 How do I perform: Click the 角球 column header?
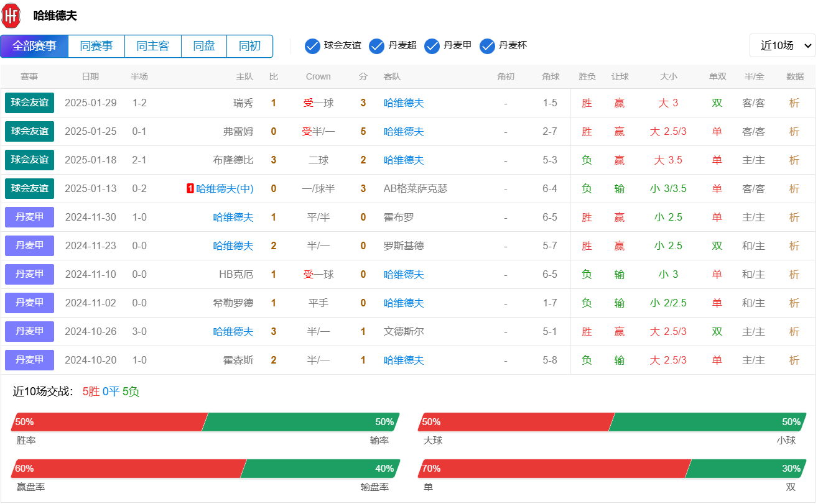pos(551,76)
